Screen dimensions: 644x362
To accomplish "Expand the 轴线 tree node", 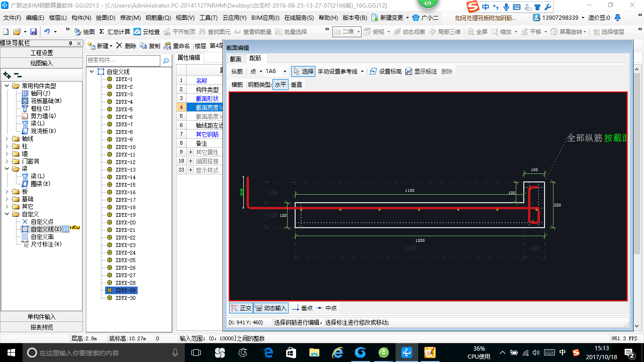I will 7,139.
